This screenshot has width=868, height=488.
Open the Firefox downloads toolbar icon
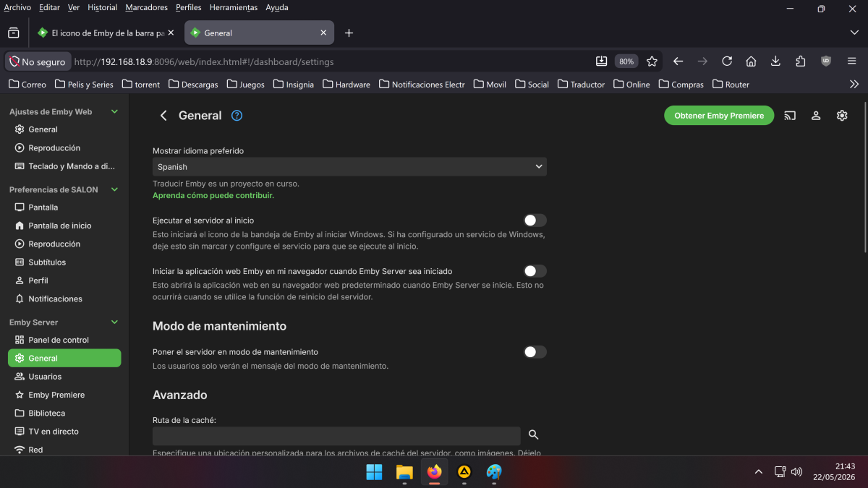[x=775, y=61]
